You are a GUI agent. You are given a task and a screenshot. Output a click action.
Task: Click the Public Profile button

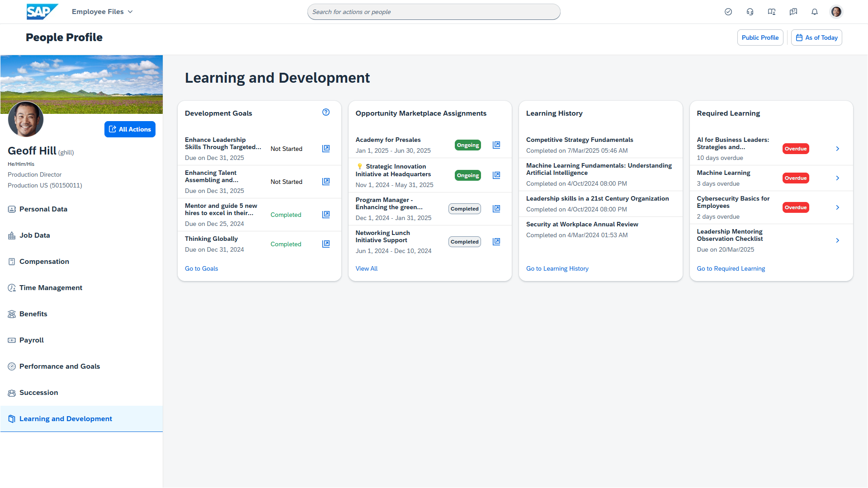pyautogui.click(x=760, y=38)
